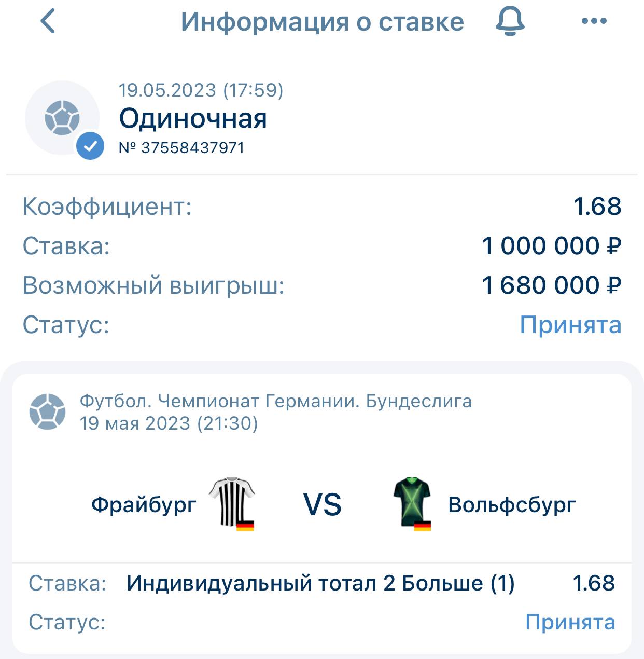The image size is (644, 659).
Task: Tap the small Bundesliga soccer ball icon
Action: pyautogui.click(x=48, y=411)
